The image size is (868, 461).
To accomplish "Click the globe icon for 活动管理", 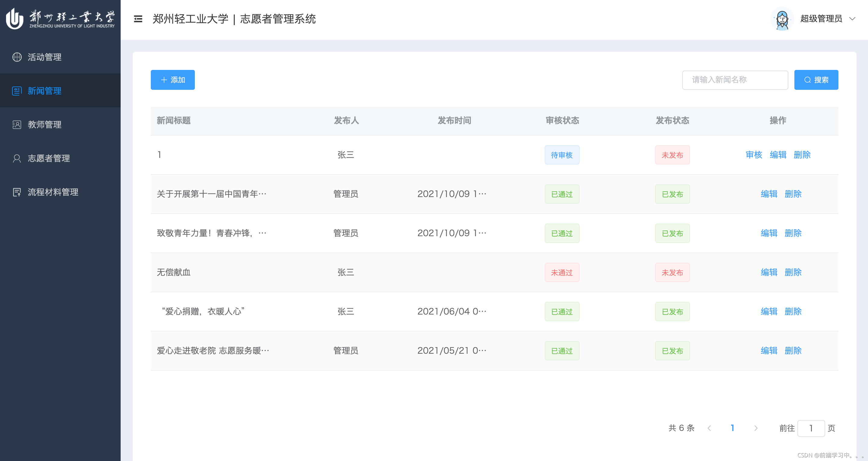I will (17, 57).
